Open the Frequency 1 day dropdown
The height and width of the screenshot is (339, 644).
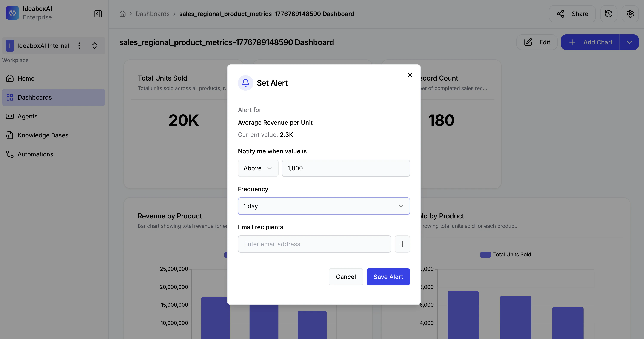tap(324, 206)
